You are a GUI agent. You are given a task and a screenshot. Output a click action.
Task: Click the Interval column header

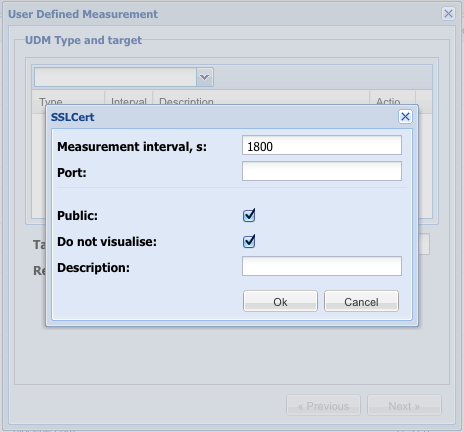(129, 99)
